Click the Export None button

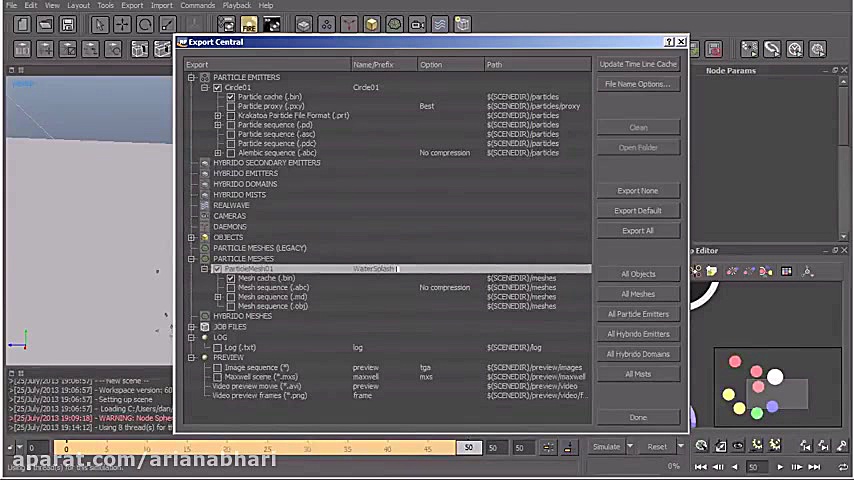click(638, 191)
